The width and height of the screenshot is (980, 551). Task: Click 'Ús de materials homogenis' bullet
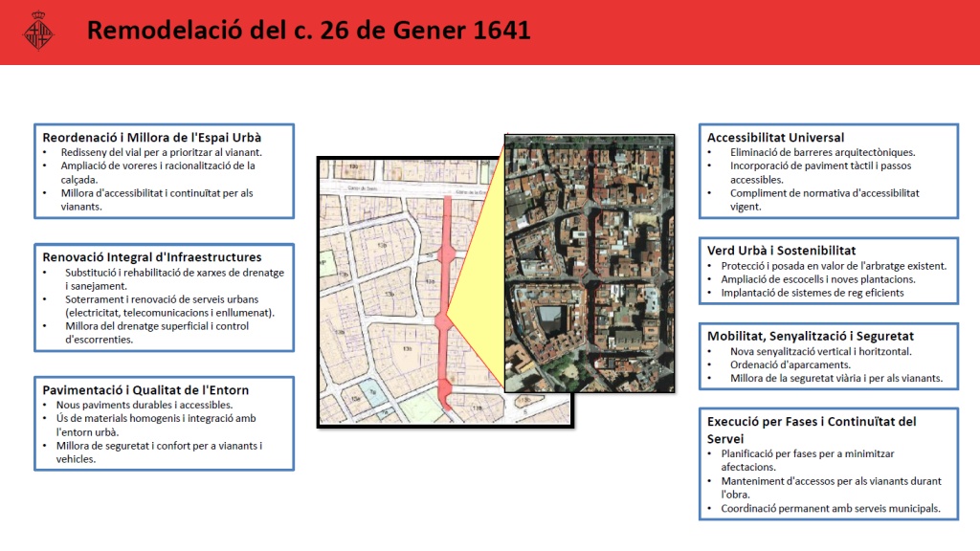(156, 425)
